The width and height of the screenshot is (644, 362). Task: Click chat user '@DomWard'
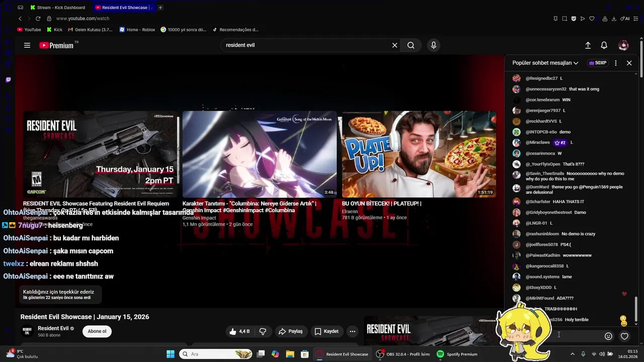537,187
